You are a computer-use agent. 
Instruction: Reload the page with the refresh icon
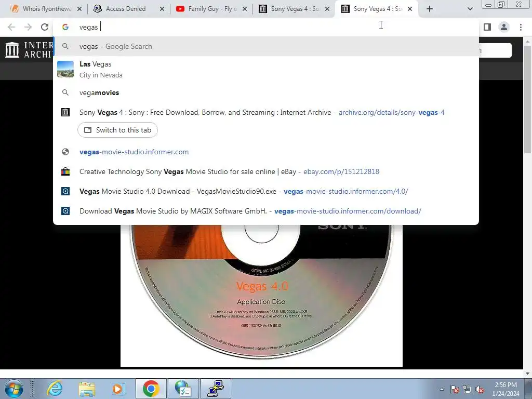45,27
